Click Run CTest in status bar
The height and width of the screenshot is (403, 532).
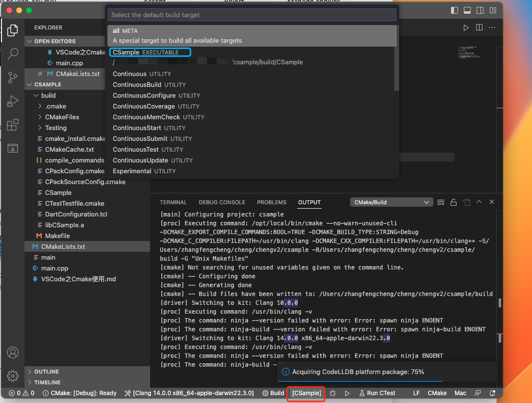tap(377, 393)
